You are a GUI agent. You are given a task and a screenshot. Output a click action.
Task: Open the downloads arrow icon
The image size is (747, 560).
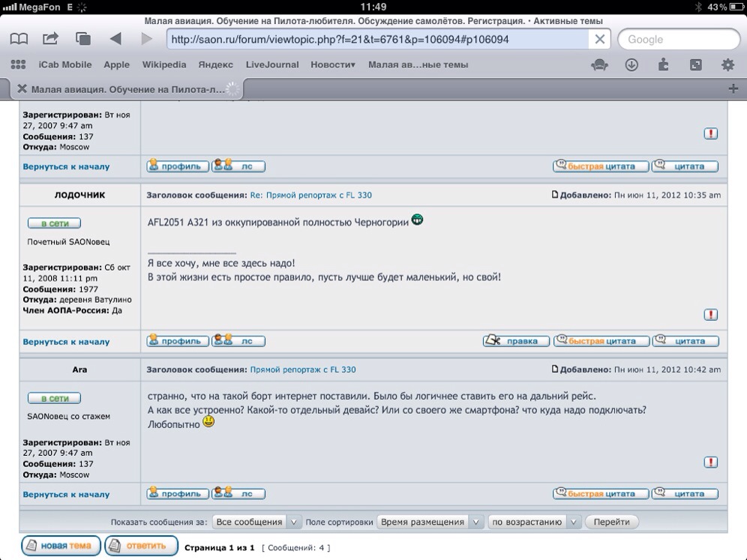coord(631,65)
